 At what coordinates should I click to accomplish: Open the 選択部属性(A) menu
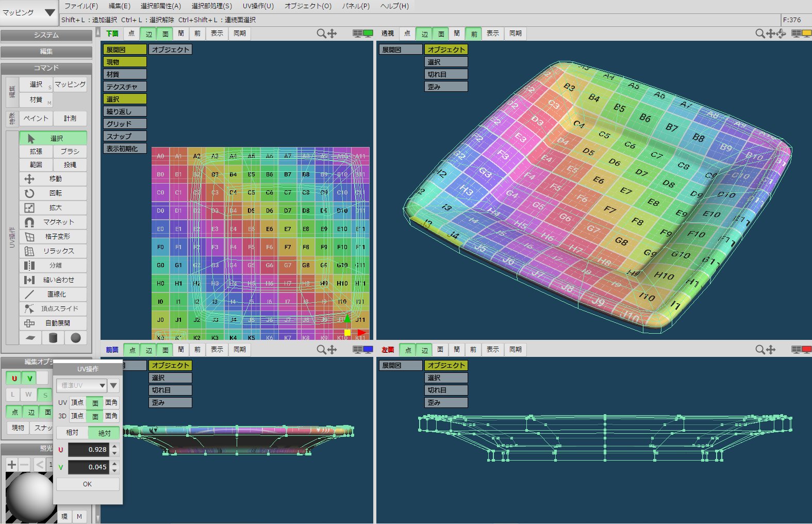(161, 6)
